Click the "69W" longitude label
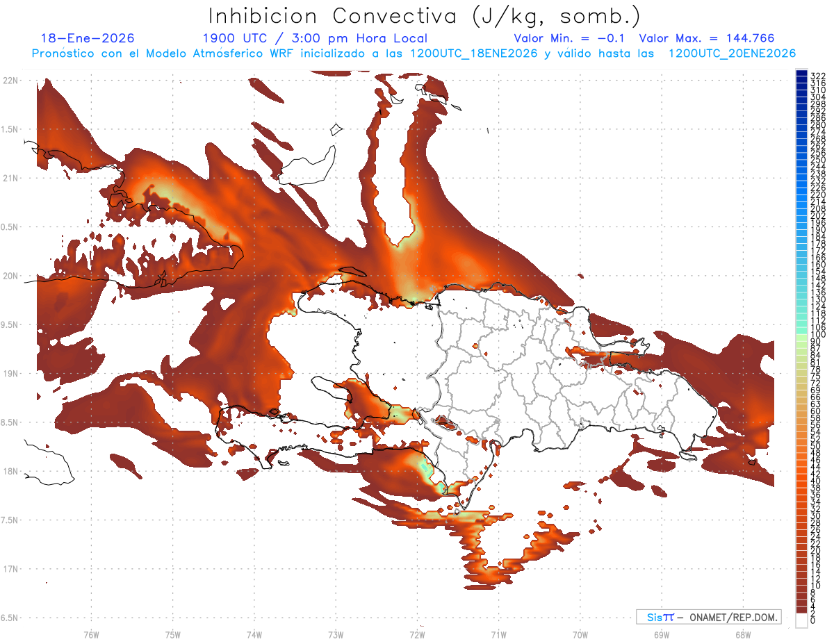 click(x=662, y=634)
